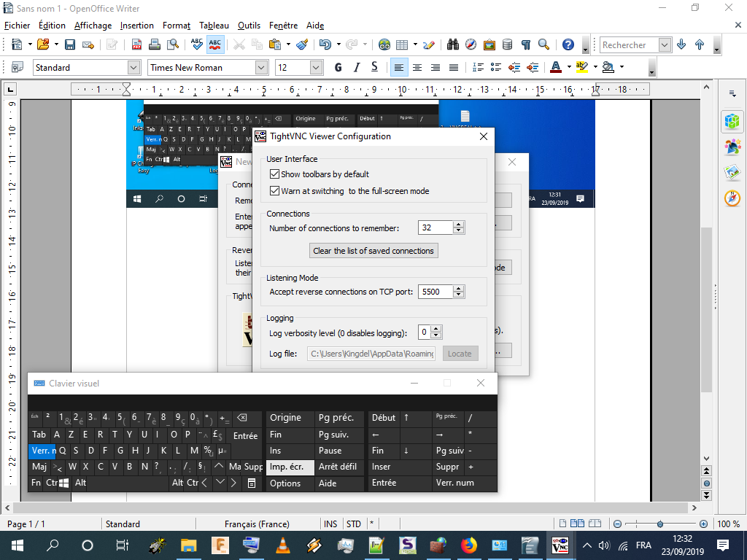
Task: Align text Left in toolbar
Action: click(x=399, y=68)
